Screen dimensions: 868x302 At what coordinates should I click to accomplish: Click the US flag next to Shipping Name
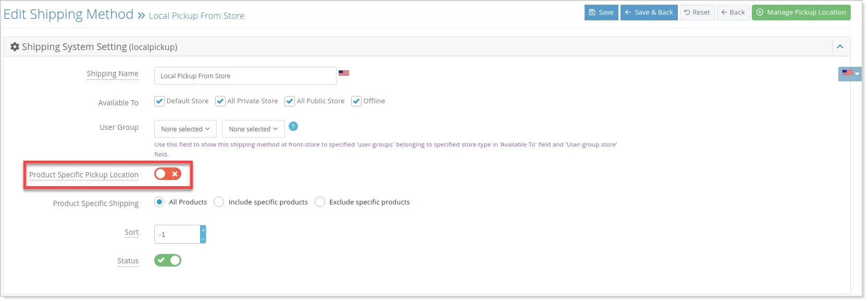[344, 73]
